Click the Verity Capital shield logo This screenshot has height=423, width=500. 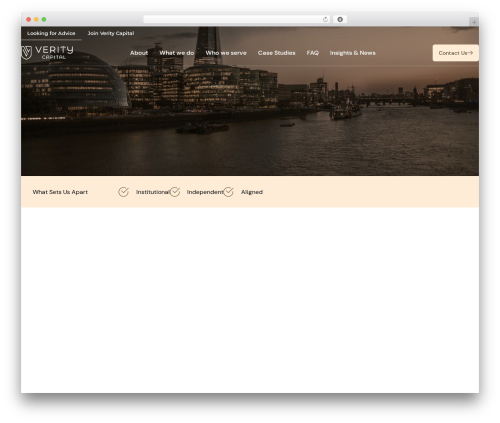[27, 53]
